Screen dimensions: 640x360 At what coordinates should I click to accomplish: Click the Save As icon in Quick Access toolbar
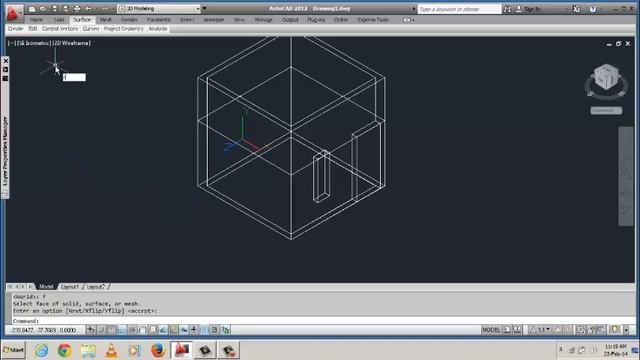point(65,9)
